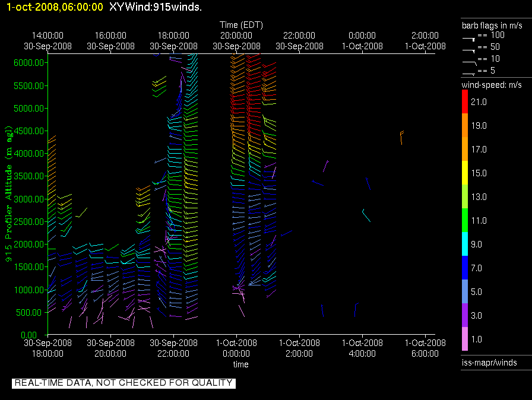Click the Time (EDT) axis title
Image resolution: width=532 pixels, height=400 pixels.
[241, 25]
